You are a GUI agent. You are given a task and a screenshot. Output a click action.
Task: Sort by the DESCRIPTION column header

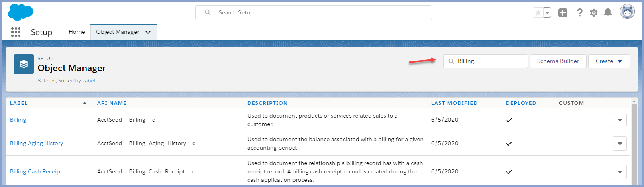pos(267,103)
